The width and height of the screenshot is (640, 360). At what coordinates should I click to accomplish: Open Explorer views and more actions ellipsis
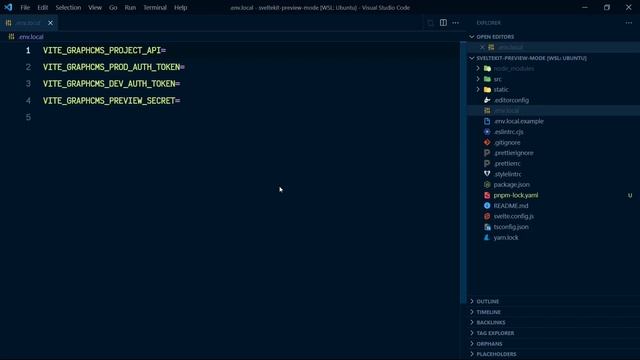(629, 23)
